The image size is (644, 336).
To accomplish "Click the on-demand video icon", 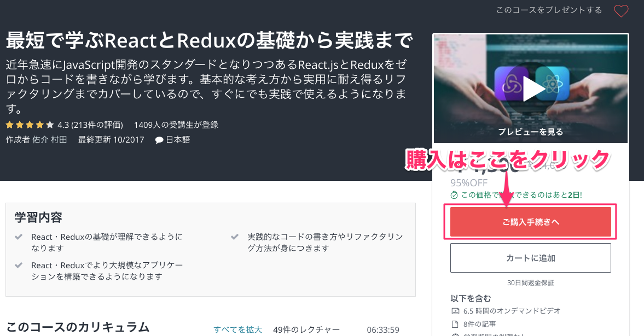I will (455, 311).
